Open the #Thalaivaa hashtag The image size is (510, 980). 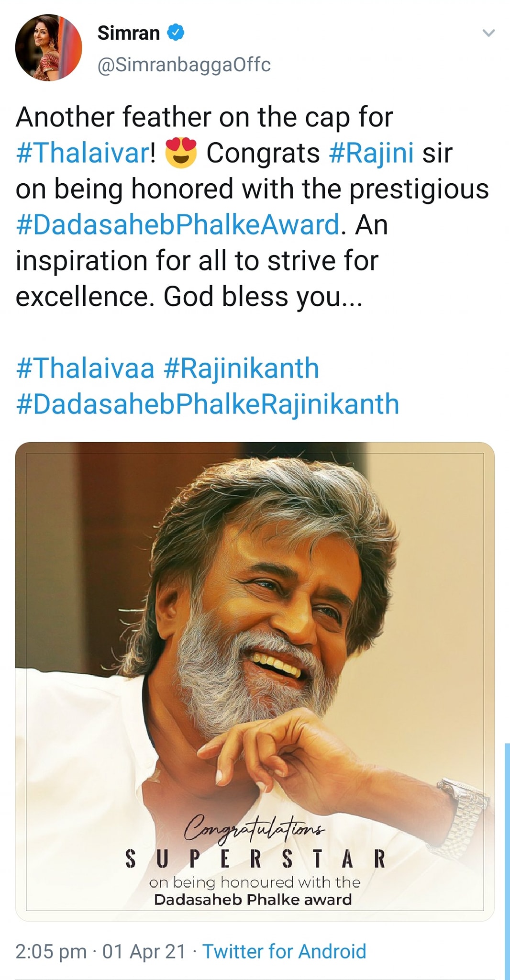pyautogui.click(x=85, y=368)
